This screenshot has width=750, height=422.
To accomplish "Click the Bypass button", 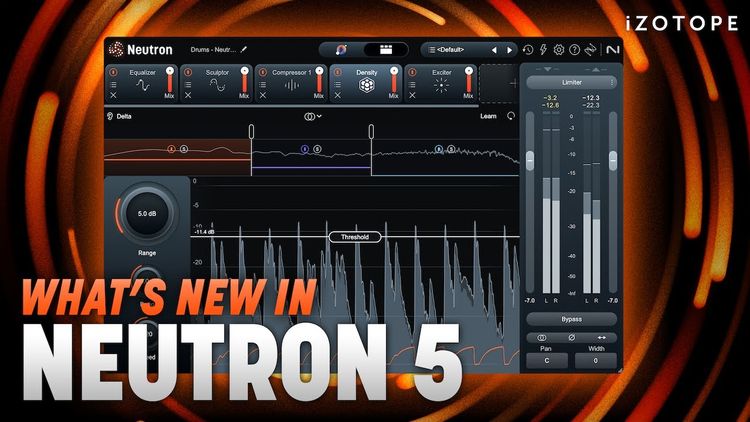I will [572, 319].
